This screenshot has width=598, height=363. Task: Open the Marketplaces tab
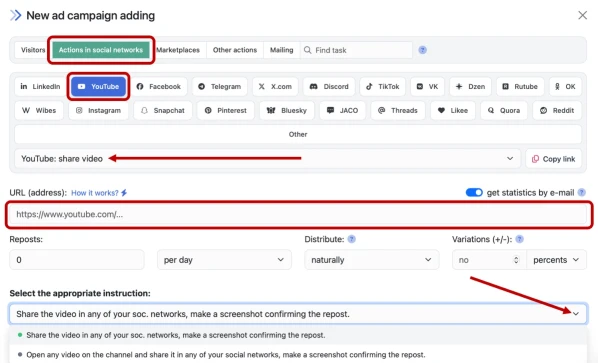click(x=178, y=50)
